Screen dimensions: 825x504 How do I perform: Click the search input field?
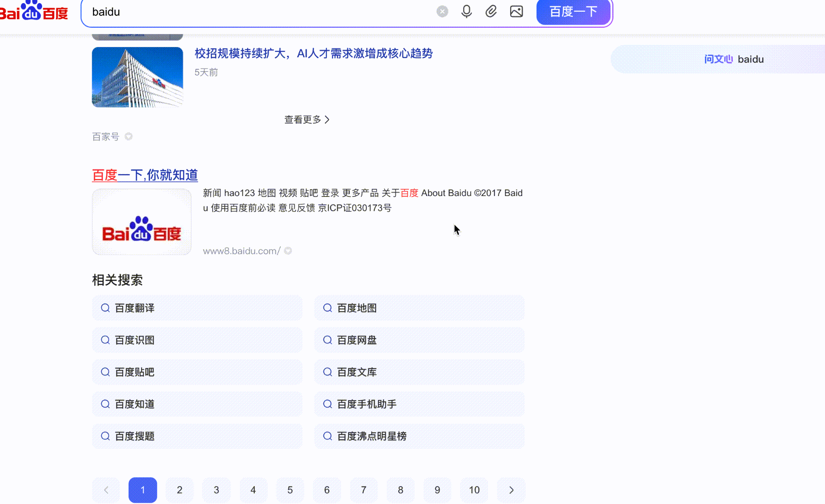[x=260, y=12]
